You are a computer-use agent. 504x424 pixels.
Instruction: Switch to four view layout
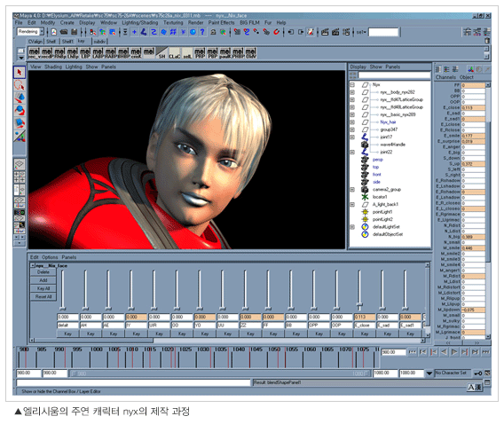[x=20, y=177]
